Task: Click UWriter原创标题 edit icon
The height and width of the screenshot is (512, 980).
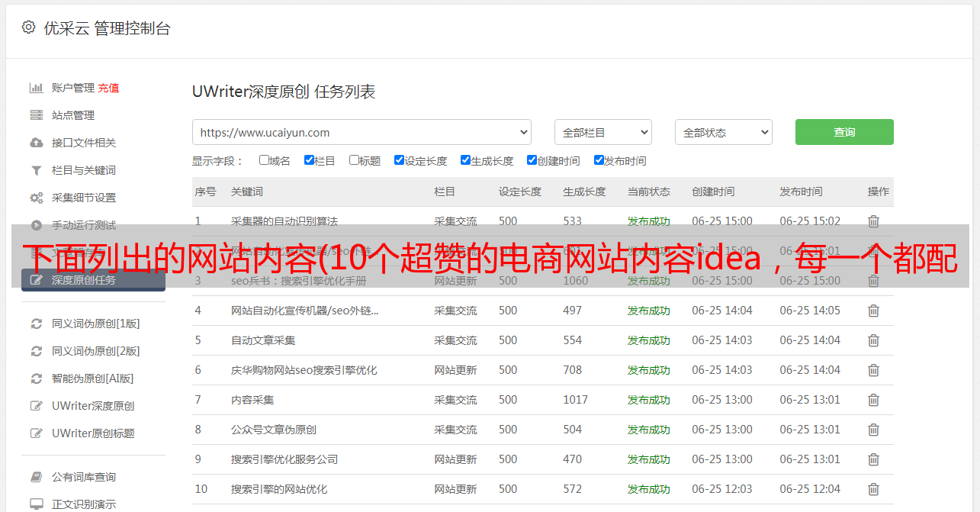Action: point(36,433)
